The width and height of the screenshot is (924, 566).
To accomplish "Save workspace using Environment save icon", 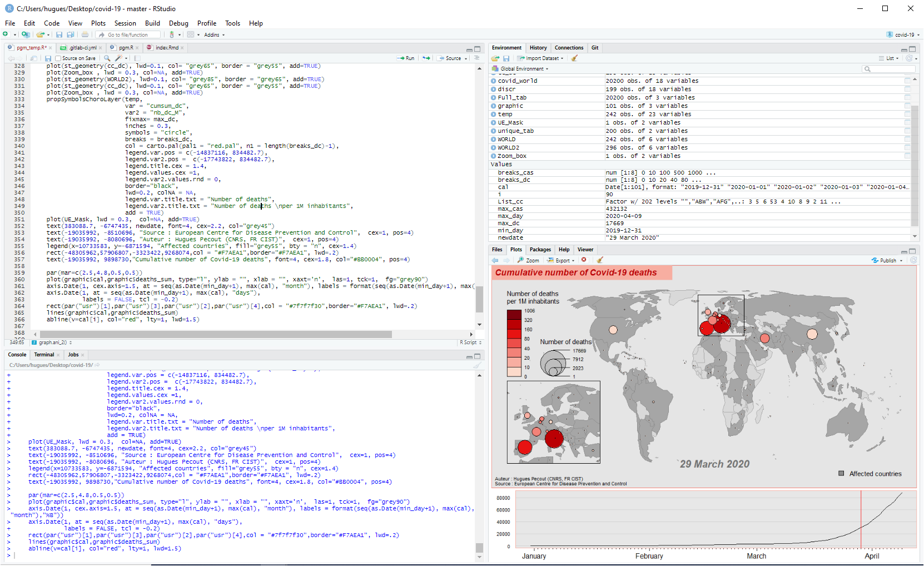I will (x=506, y=58).
